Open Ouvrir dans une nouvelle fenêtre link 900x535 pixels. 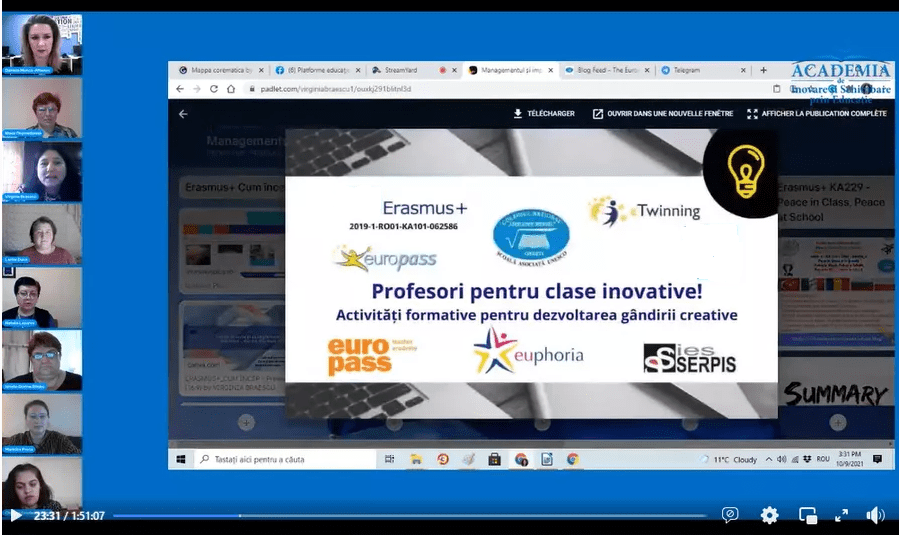[662, 114]
